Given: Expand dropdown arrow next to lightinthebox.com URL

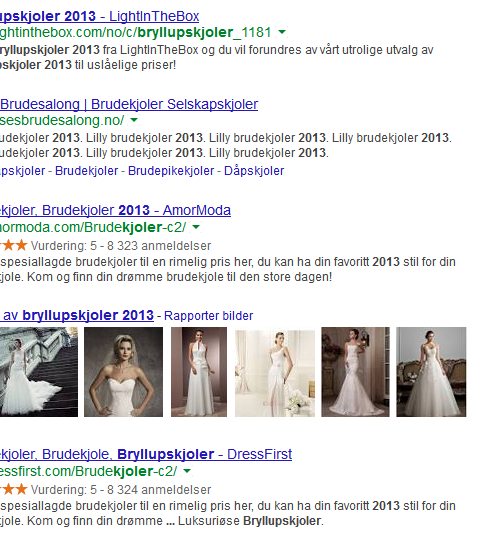Looking at the screenshot, I should (282, 32).
